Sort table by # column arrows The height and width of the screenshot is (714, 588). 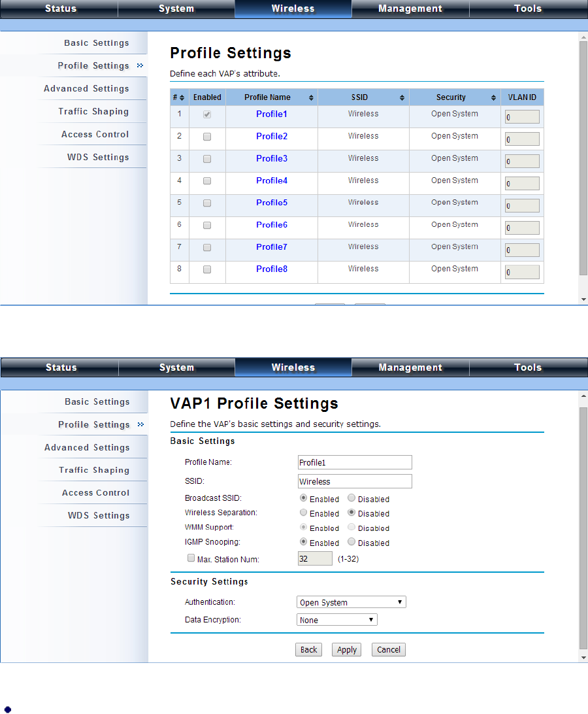point(182,98)
